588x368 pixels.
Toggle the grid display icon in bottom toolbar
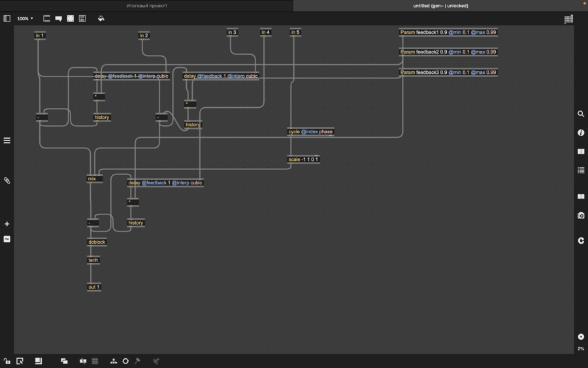pyautogui.click(x=95, y=361)
